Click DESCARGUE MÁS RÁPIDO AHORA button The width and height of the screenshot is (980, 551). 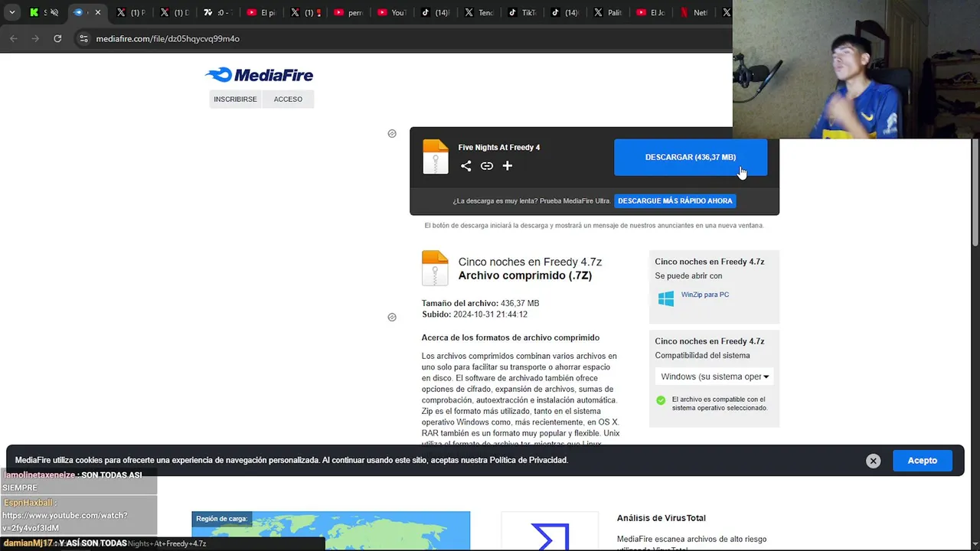[x=675, y=201]
